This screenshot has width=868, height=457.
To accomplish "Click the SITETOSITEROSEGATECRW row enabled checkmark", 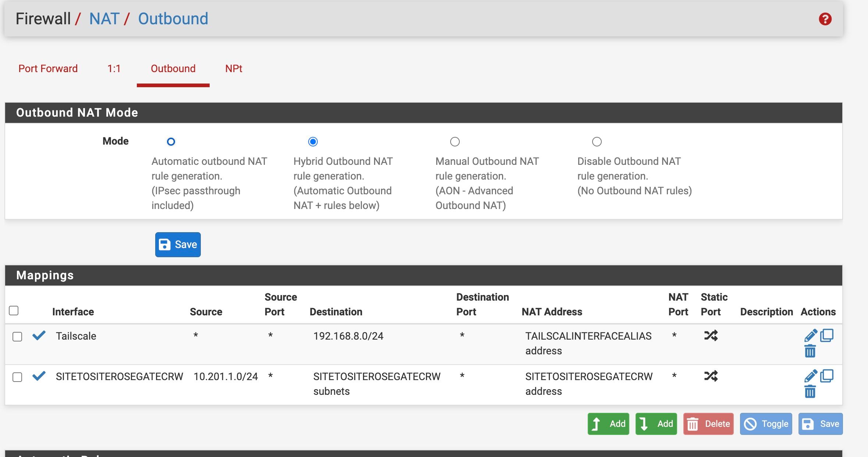I will point(39,376).
